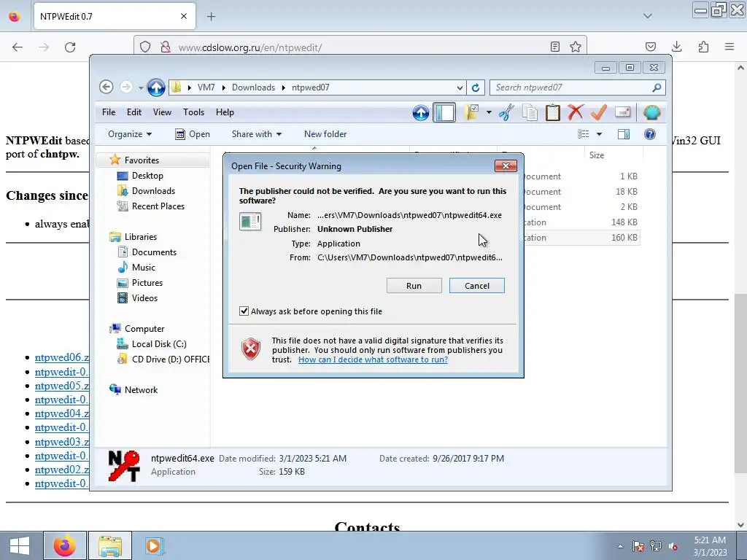The image size is (747, 560).
Task: Click File Explorer taskbar icon
Action: (110, 545)
